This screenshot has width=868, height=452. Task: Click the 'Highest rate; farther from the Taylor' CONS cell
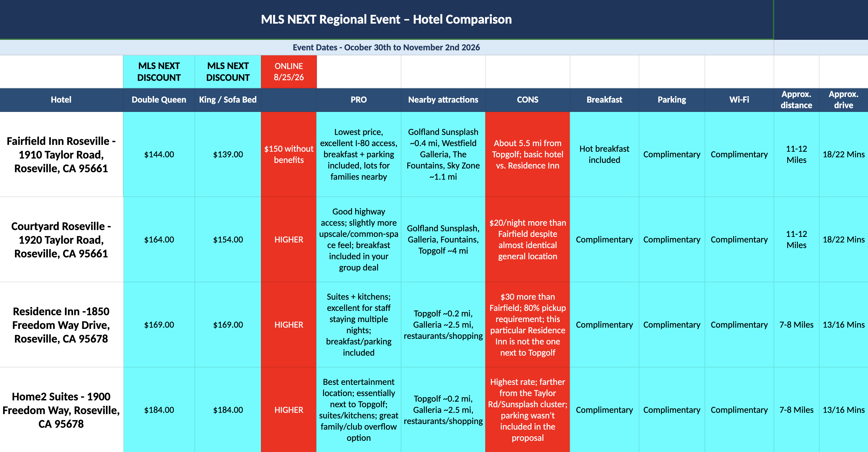coord(528,410)
